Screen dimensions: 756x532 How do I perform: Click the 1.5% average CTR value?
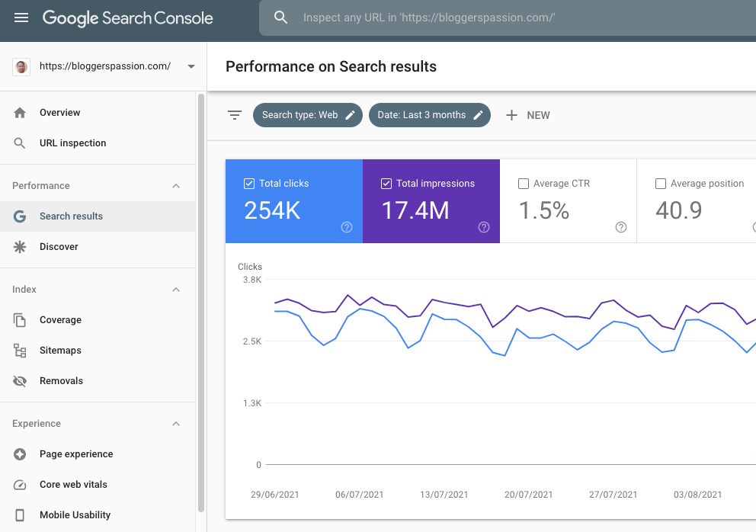(x=544, y=211)
